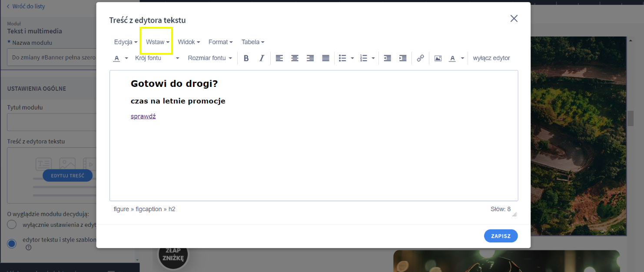This screenshot has width=644, height=272.
Task: Go back via Wróć do listy
Action: coord(26,7)
